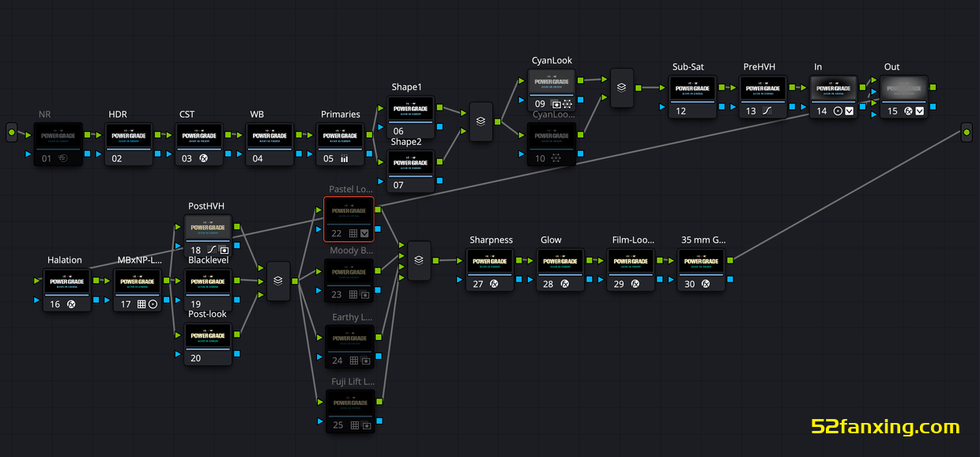The height and width of the screenshot is (457, 980).
Task: Select the layer mixer after Shape1 and Shape2
Action: click(x=481, y=123)
